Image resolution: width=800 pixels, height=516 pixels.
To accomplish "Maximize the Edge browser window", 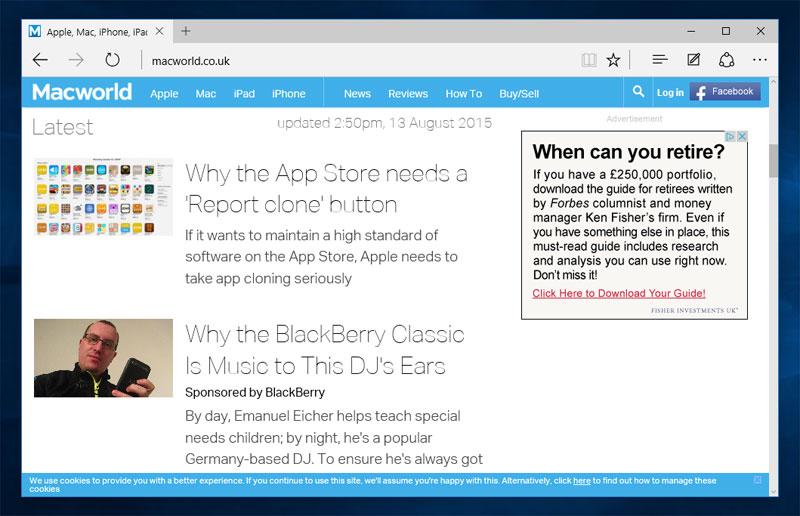I will [x=726, y=31].
